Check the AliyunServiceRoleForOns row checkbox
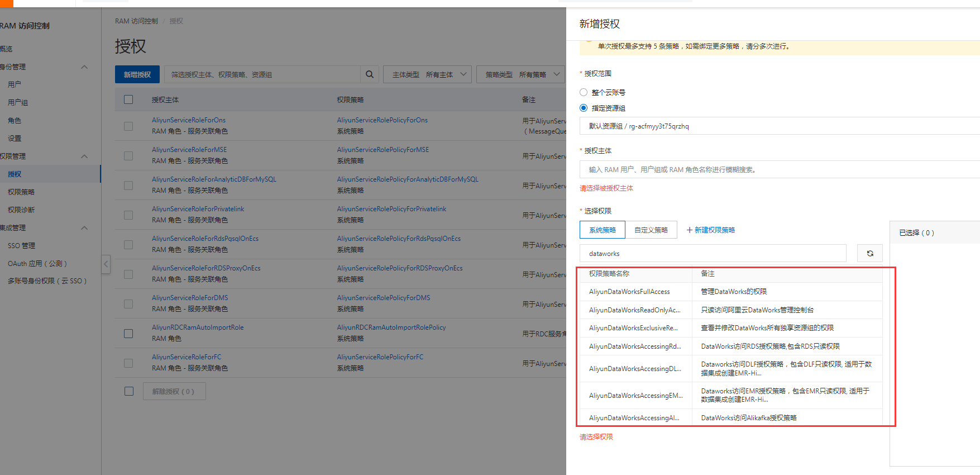Screen dimensions: 980x475 tap(128, 126)
